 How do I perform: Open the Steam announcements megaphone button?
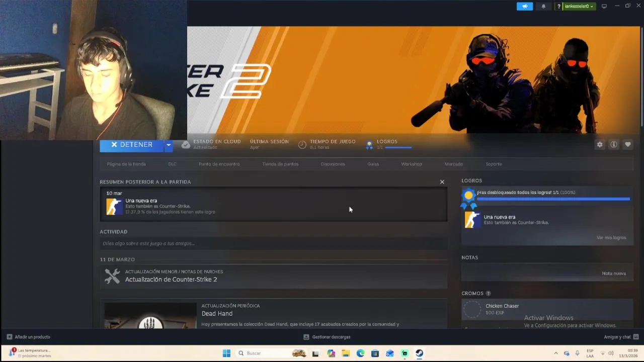click(524, 7)
